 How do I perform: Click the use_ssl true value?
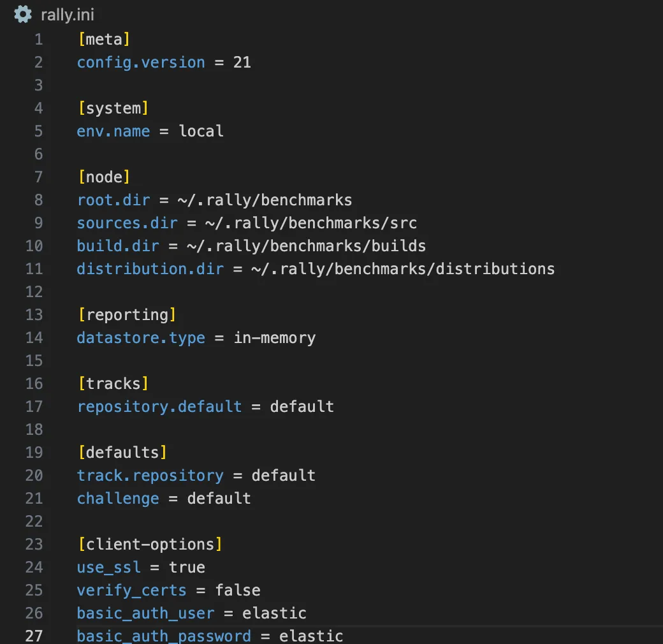tap(188, 567)
